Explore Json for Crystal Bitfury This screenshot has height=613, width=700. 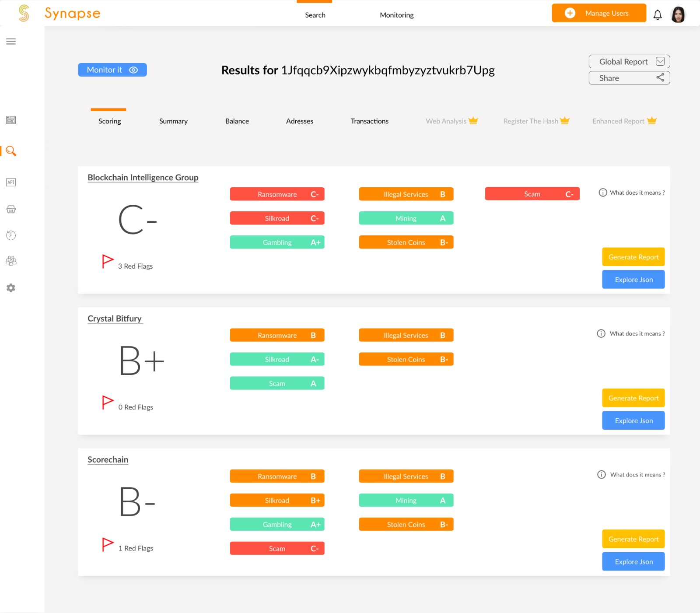633,420
